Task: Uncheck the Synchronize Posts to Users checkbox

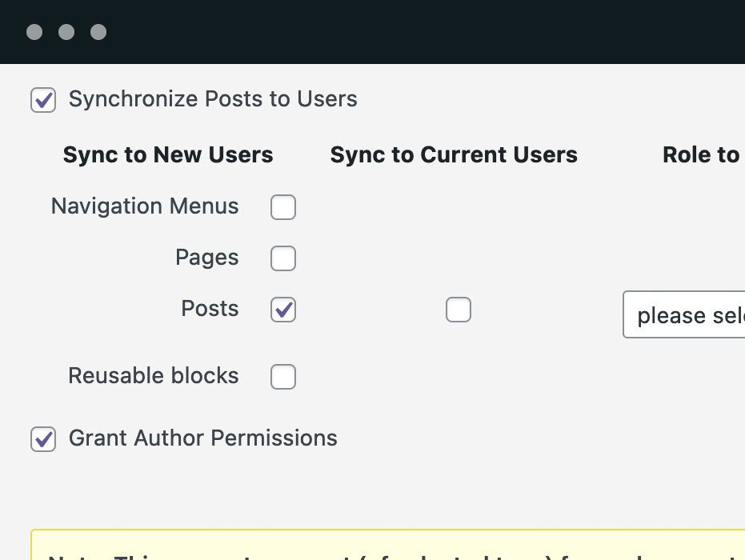Action: (x=43, y=100)
